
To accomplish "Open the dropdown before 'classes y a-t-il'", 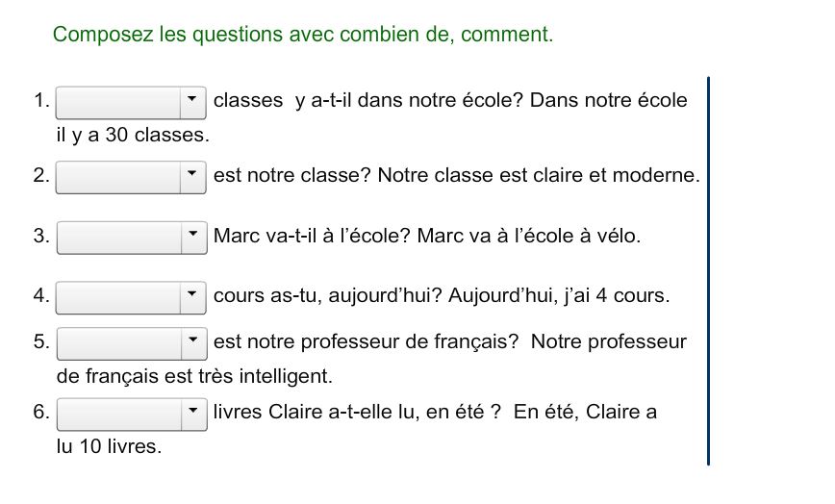I will tap(131, 103).
